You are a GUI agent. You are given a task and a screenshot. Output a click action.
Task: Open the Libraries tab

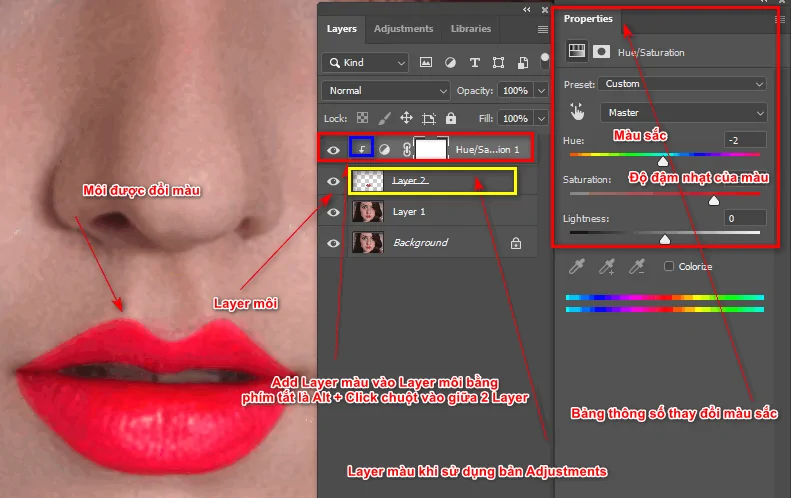[x=471, y=29]
